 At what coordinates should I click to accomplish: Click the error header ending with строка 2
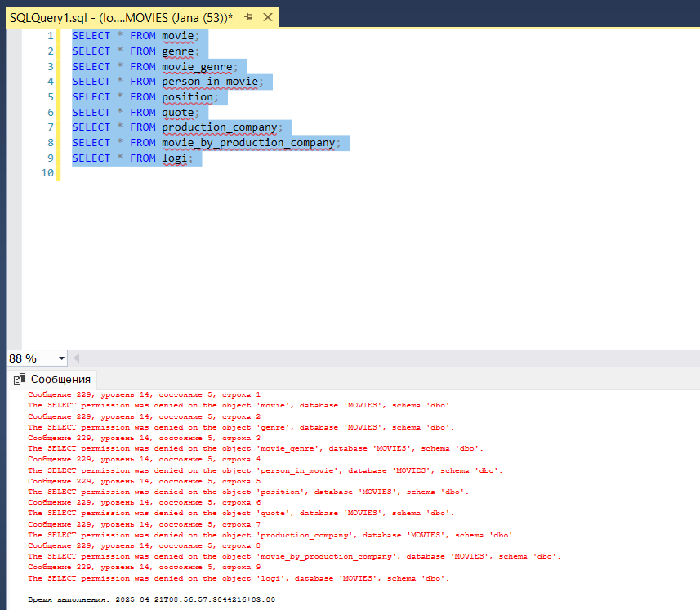[x=145, y=416]
